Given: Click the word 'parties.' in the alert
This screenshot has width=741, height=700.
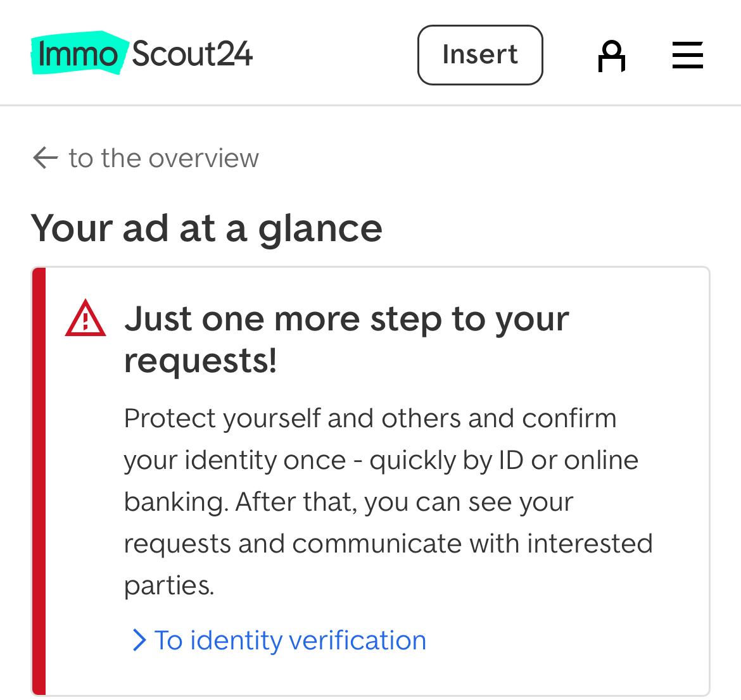Looking at the screenshot, I should (169, 585).
